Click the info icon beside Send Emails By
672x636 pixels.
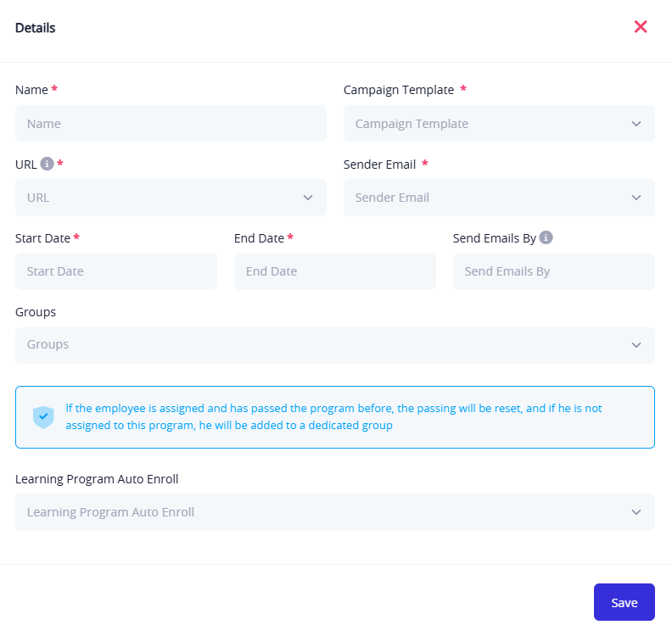coord(546,237)
